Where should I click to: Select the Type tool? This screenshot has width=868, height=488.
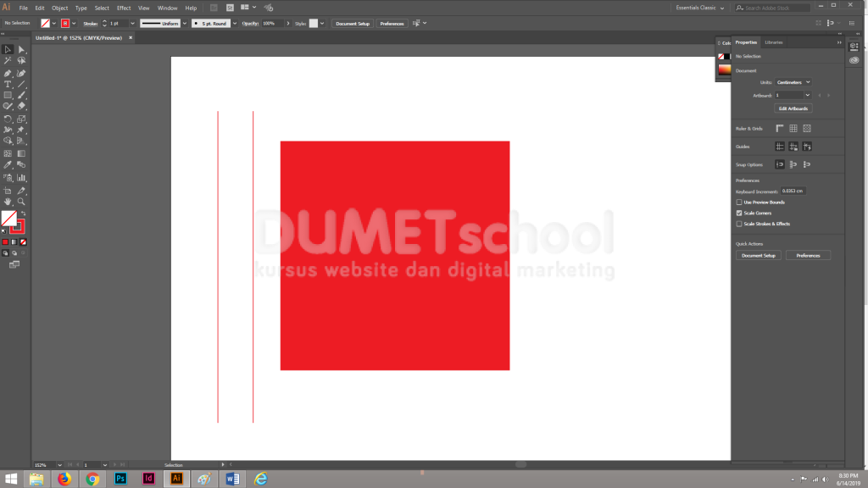pyautogui.click(x=8, y=85)
